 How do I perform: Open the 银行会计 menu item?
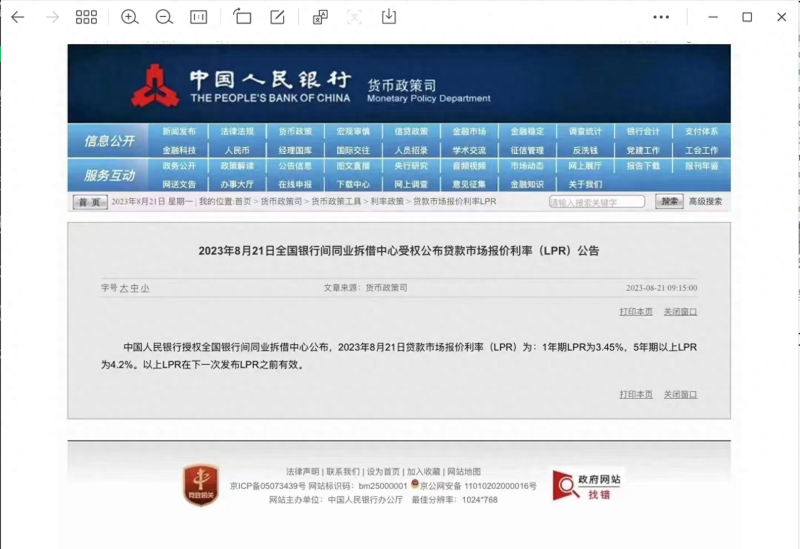click(643, 132)
